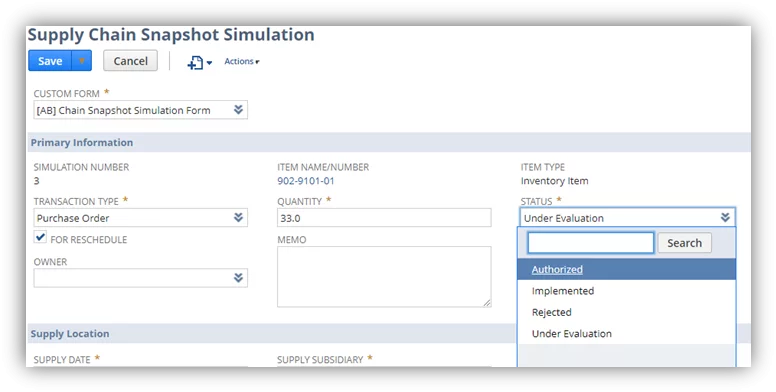Expand the Owner dropdown
Viewport: 776px width, 392px height.
pos(238,278)
